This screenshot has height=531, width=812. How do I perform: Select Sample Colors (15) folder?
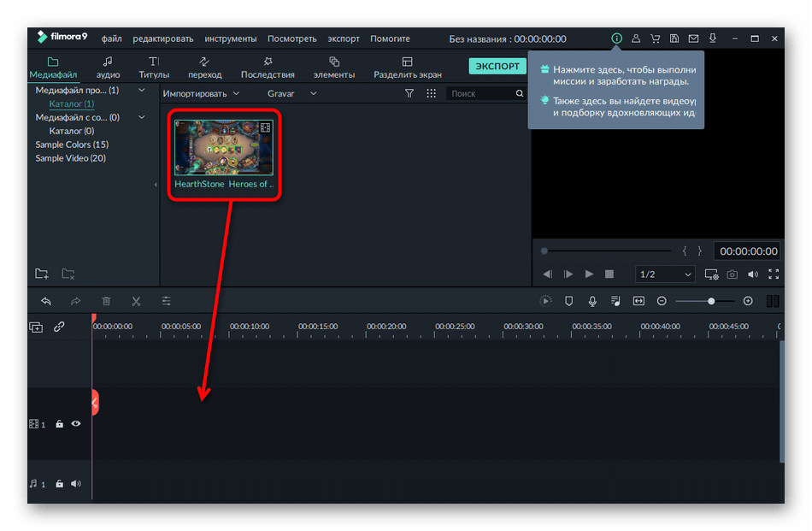tap(71, 145)
